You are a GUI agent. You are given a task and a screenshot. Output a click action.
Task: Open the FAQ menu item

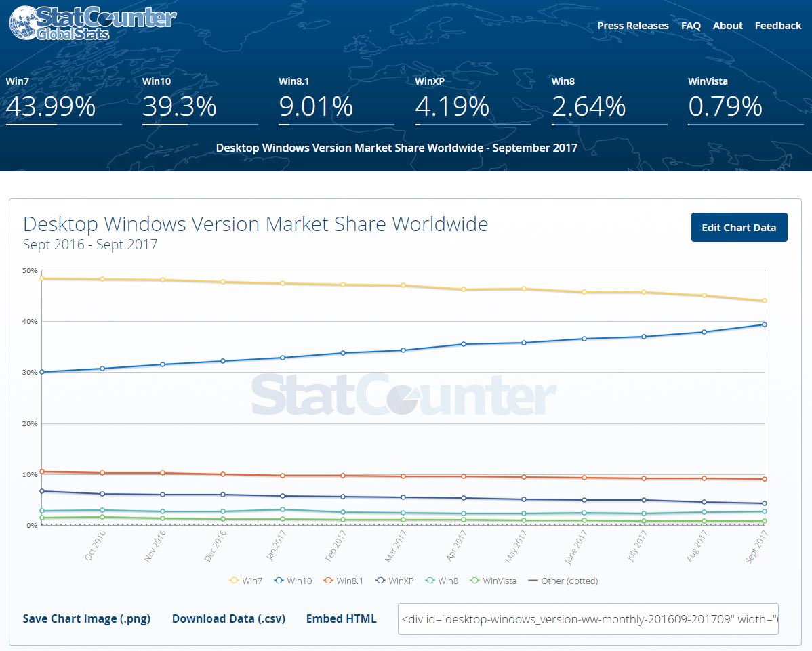(x=691, y=26)
